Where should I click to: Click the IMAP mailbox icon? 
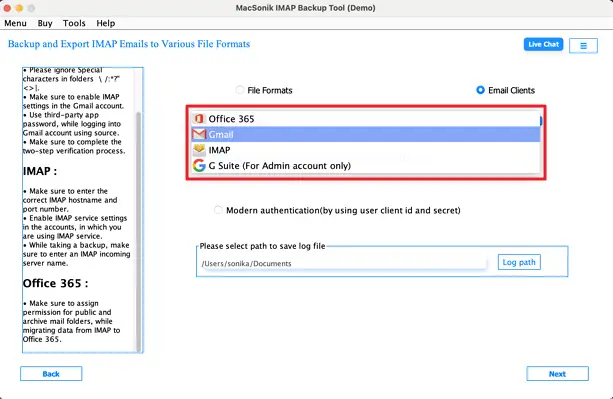click(199, 150)
